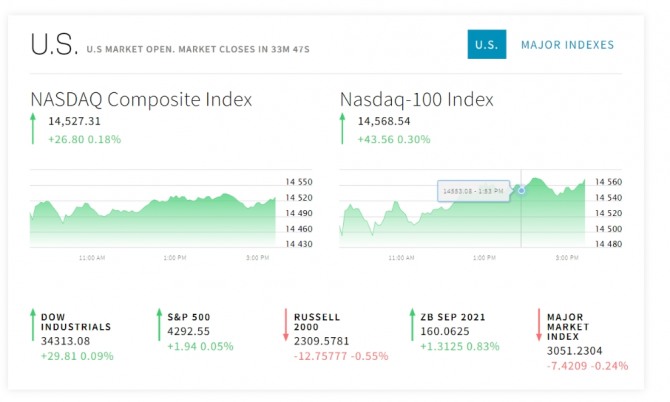Click the NASDAQ Composite green up arrow

(x=33, y=129)
